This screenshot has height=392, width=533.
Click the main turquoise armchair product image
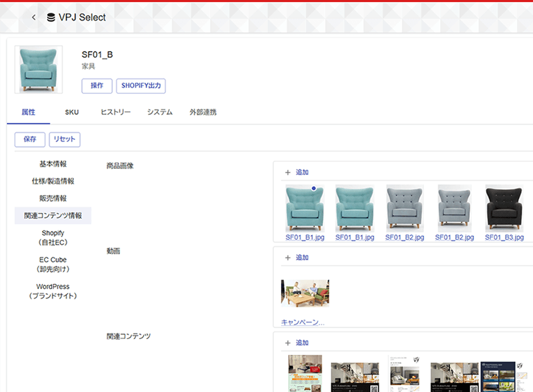pyautogui.click(x=38, y=70)
